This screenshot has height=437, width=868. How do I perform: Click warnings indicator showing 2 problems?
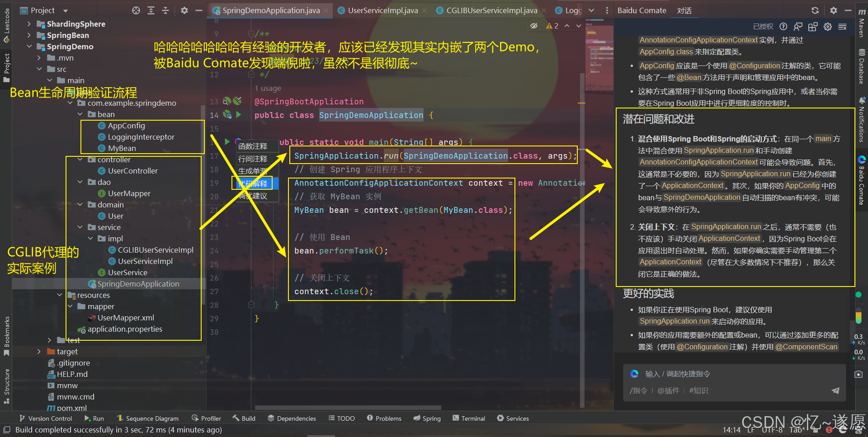552,26
